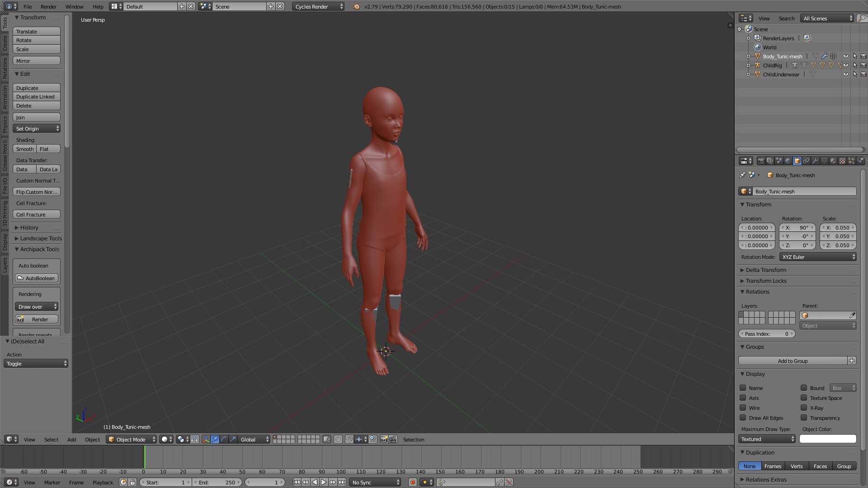Click the Body_Tunic-mesh object name field
This screenshot has height=488, width=868.
point(805,191)
